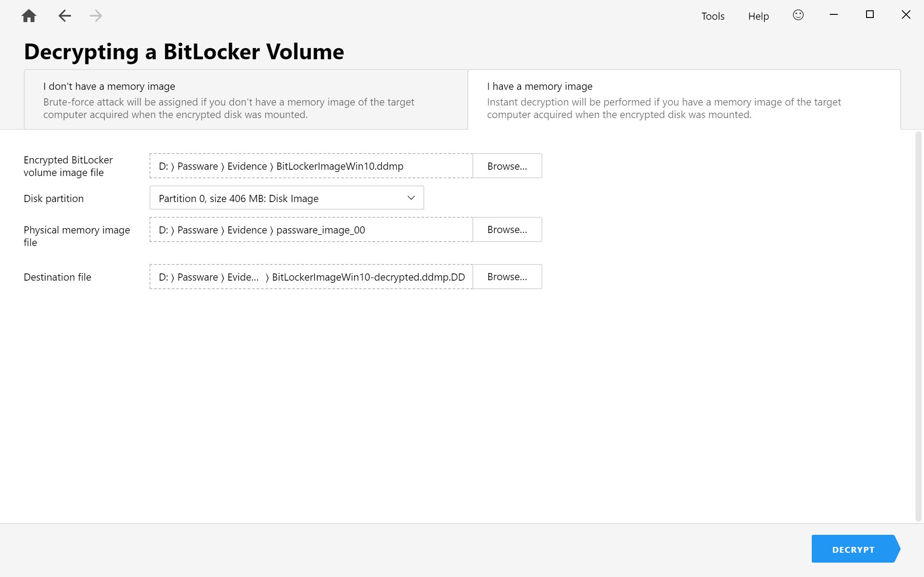Click the passware_image_00 path field

pos(311,229)
